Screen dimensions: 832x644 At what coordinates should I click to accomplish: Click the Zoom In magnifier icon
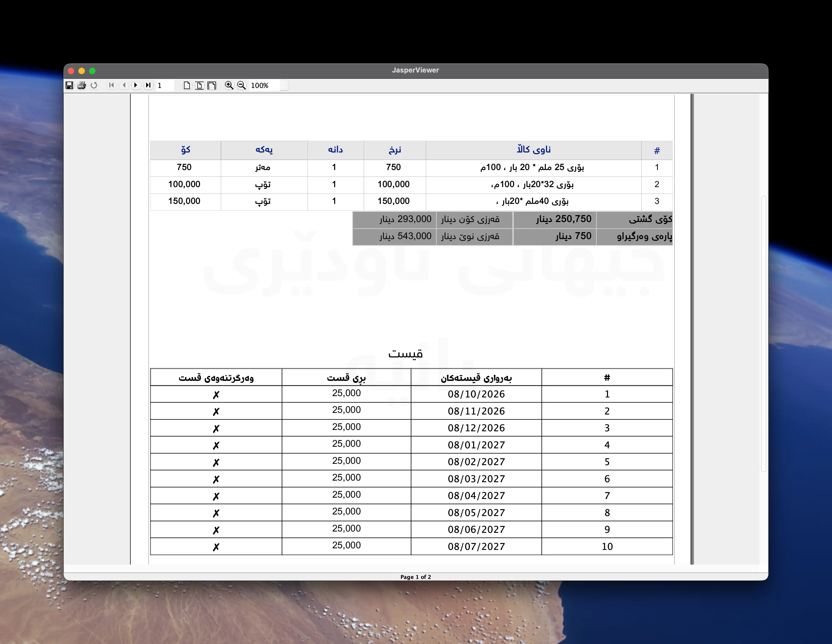click(x=229, y=85)
